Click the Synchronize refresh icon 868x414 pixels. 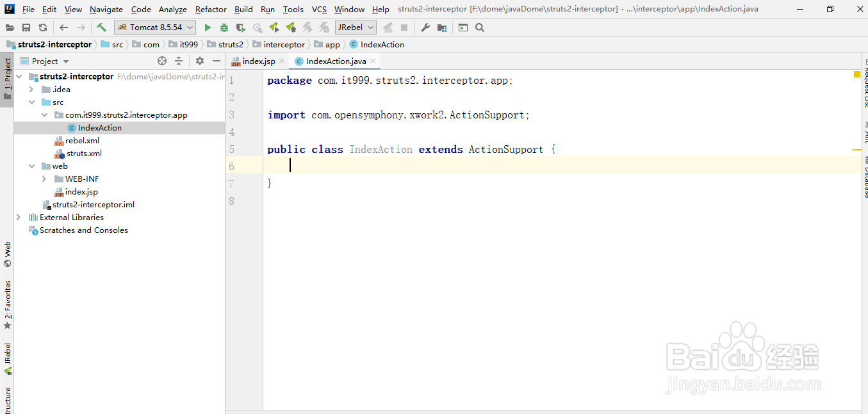(43, 28)
